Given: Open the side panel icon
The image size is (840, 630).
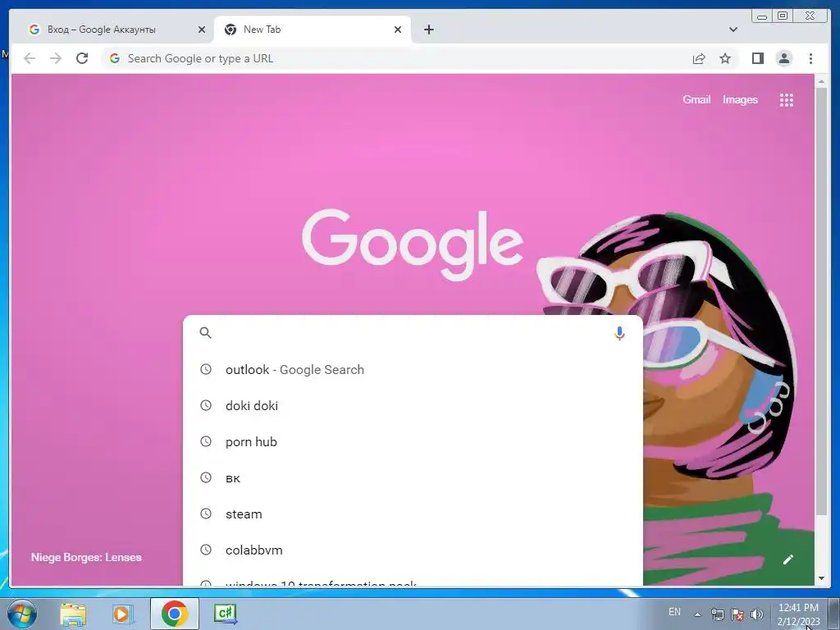Looking at the screenshot, I should pos(757,58).
